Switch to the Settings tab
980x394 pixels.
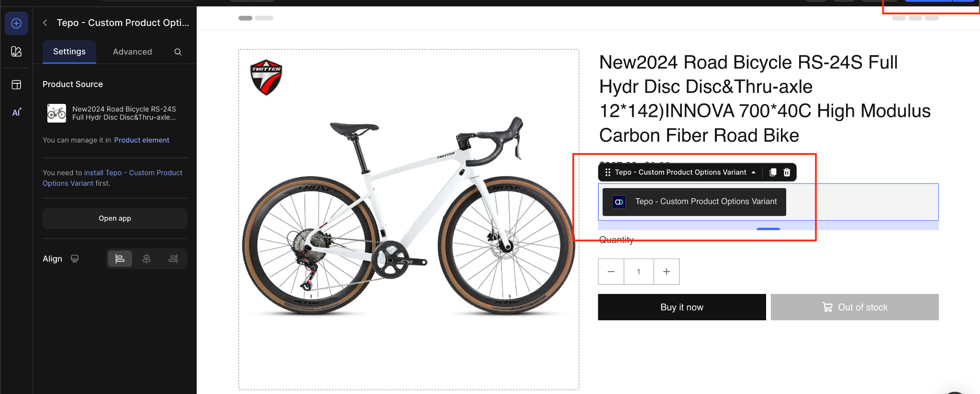point(69,52)
